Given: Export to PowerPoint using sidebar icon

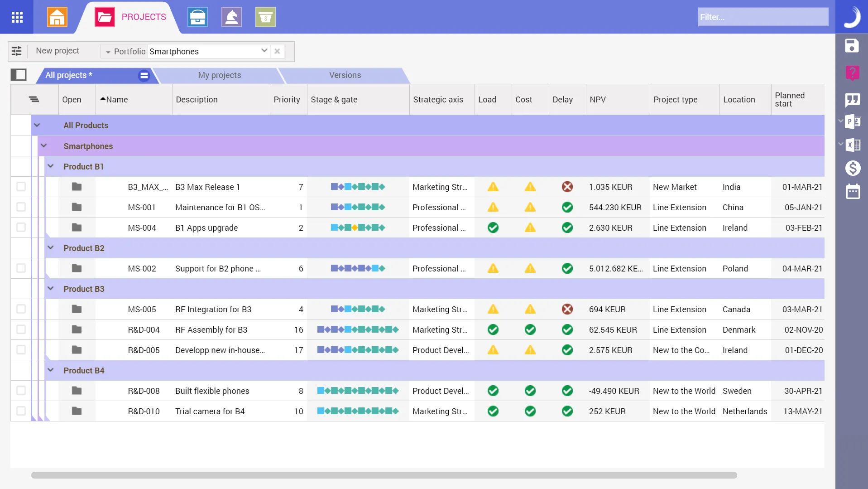Looking at the screenshot, I should click(x=854, y=121).
